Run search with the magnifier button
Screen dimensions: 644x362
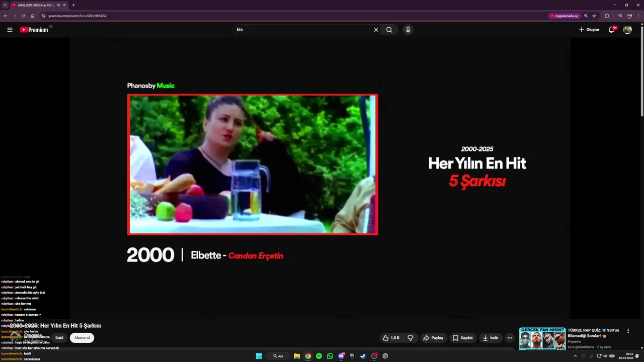[389, 30]
